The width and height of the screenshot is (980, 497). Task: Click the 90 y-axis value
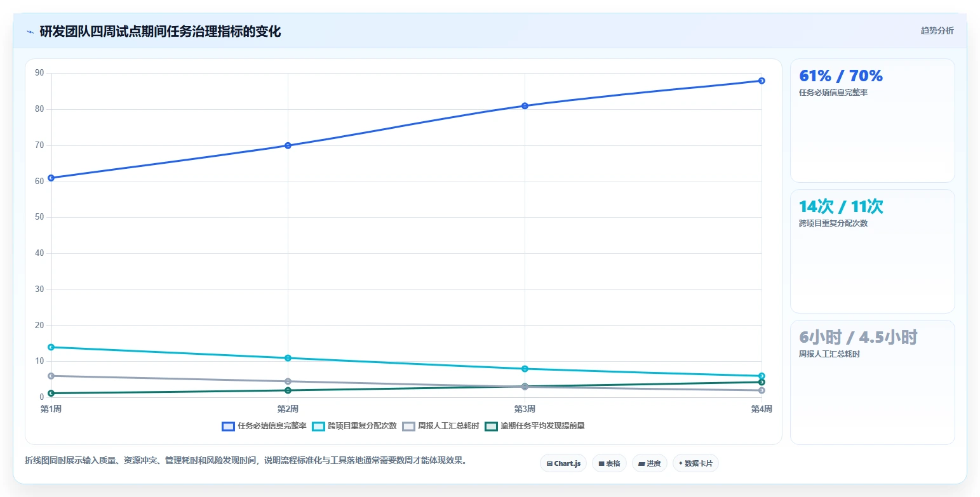[x=39, y=73]
